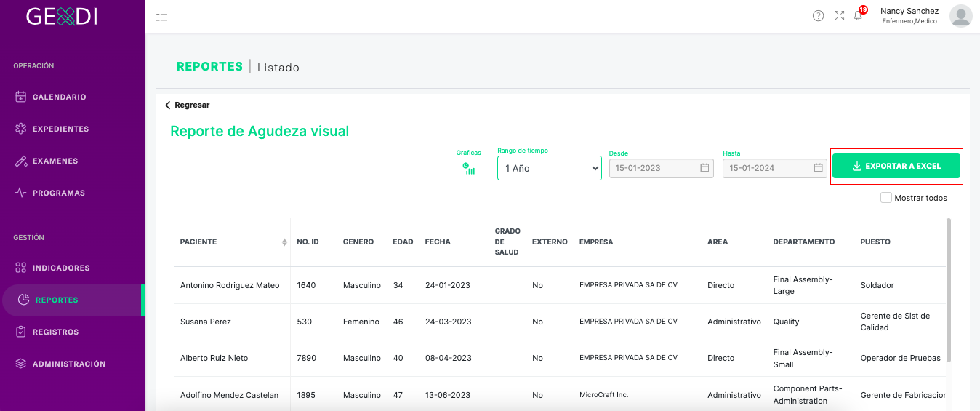Click the Expedientes sidebar icon
Viewport: 980px width, 411px height.
tap(20, 129)
